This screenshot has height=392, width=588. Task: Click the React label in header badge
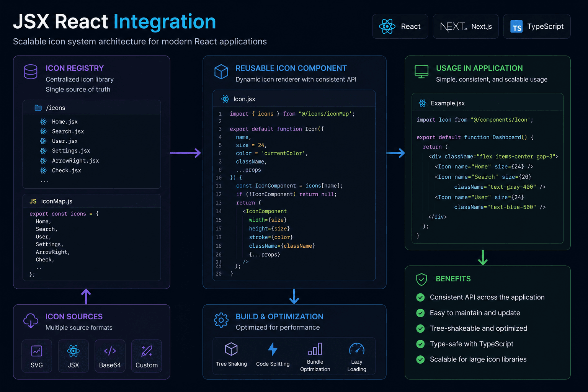[411, 26]
